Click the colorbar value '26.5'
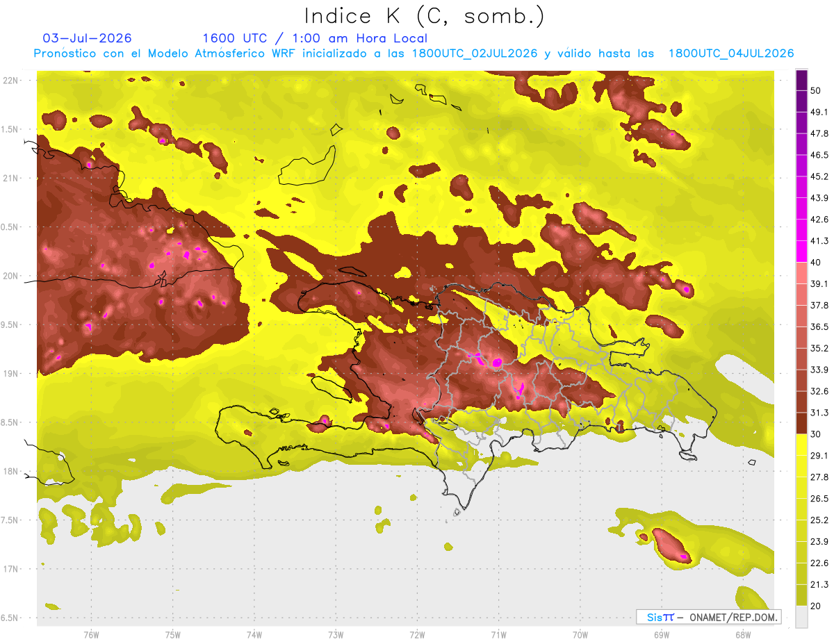This screenshot has height=644, width=834. (819, 499)
